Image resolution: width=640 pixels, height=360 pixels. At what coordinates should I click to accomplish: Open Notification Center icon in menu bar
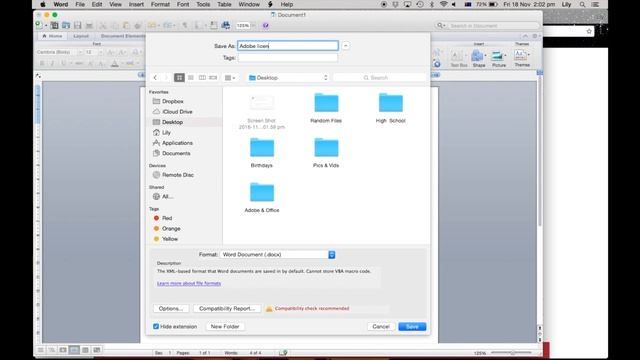click(x=596, y=4)
